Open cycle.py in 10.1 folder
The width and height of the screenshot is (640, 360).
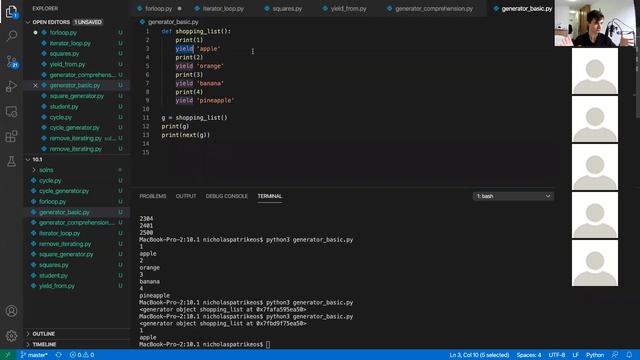coord(50,180)
